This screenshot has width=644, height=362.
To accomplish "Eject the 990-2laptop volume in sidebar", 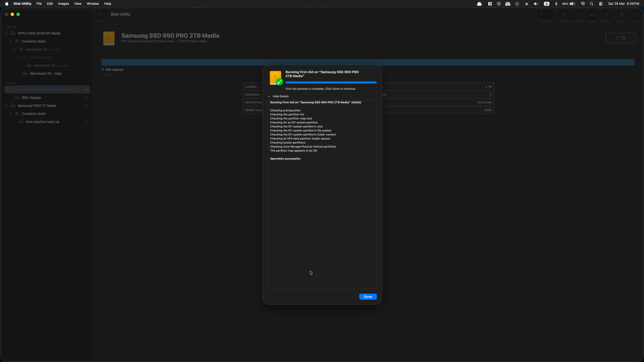I will (x=87, y=98).
